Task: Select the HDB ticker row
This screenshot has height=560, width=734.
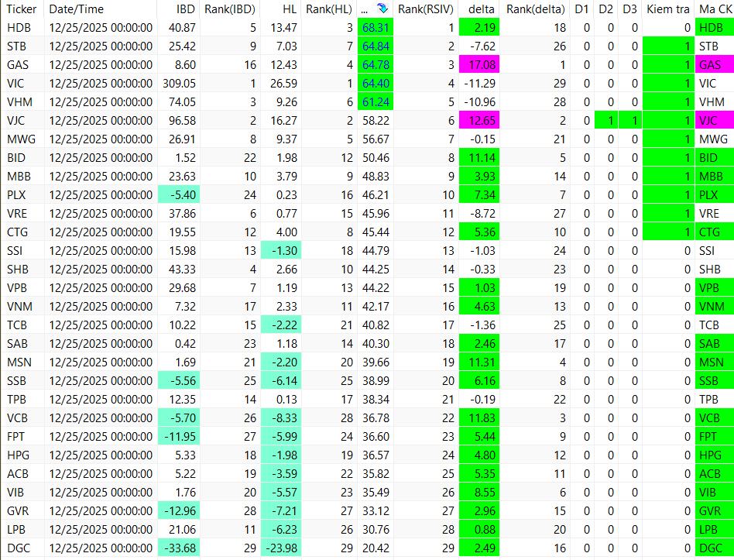Action: pos(367,28)
